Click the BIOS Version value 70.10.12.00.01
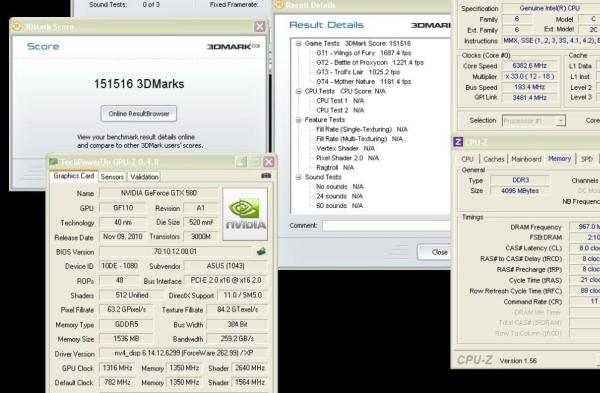Screen dimensions: 600x393 point(175,252)
